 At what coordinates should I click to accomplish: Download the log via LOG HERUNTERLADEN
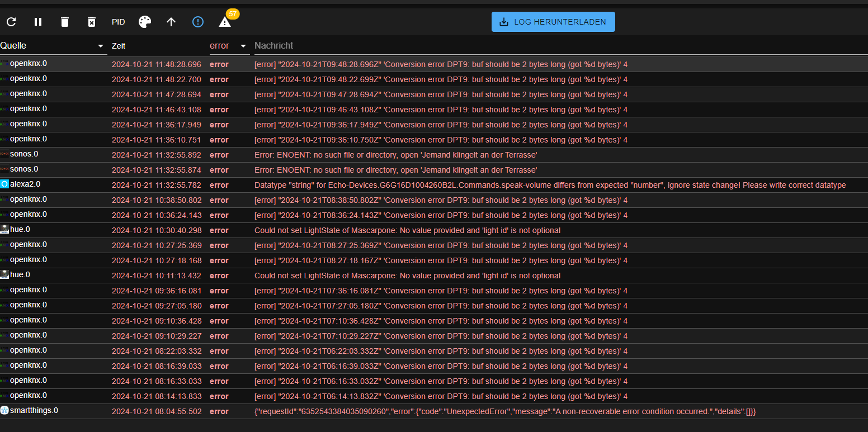553,22
